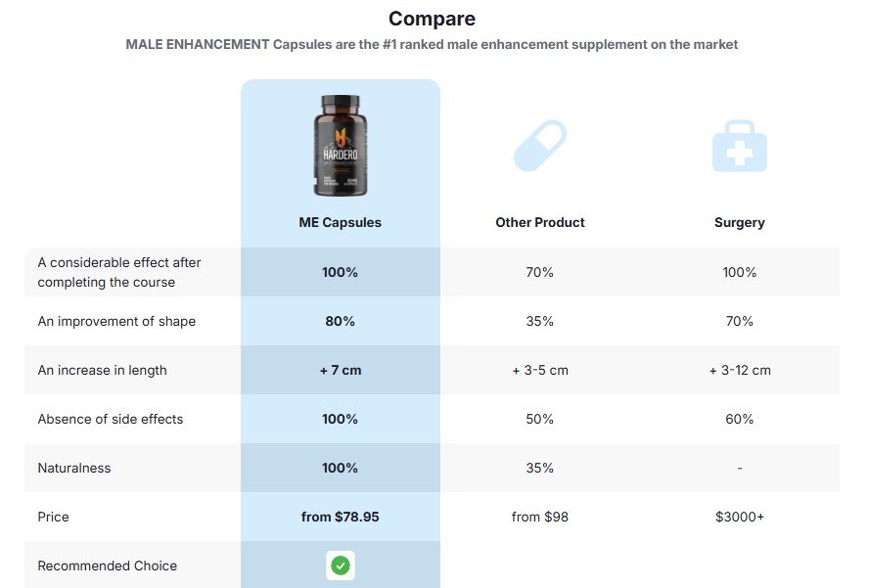Click the An improvement of shape label
The image size is (869, 588).
pyautogui.click(x=116, y=322)
